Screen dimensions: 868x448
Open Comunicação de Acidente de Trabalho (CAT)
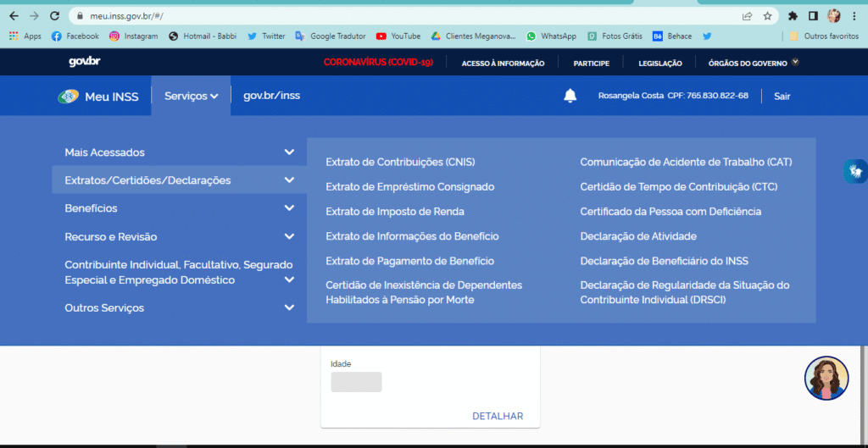tap(686, 163)
